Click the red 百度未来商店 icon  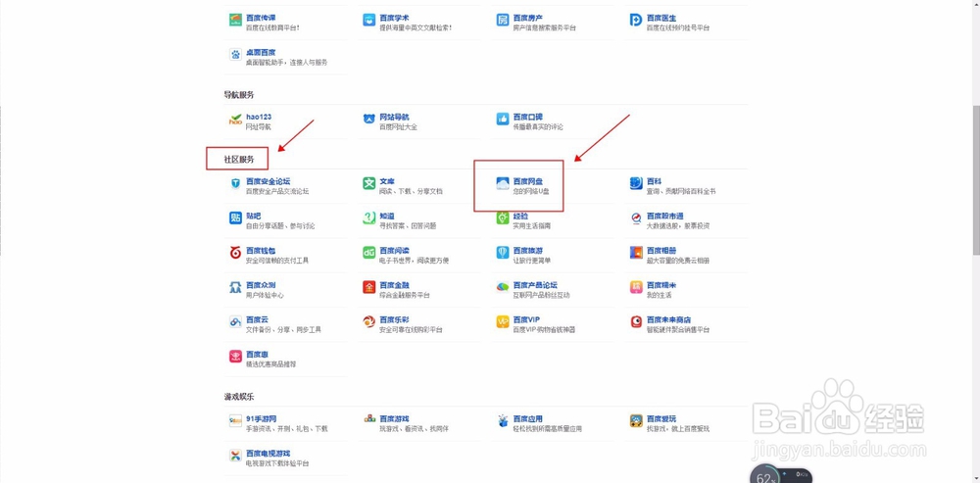point(636,322)
